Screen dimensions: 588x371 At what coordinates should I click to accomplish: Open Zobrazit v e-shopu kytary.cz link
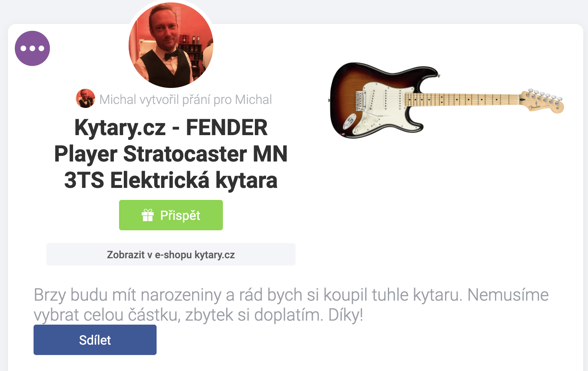tap(171, 254)
